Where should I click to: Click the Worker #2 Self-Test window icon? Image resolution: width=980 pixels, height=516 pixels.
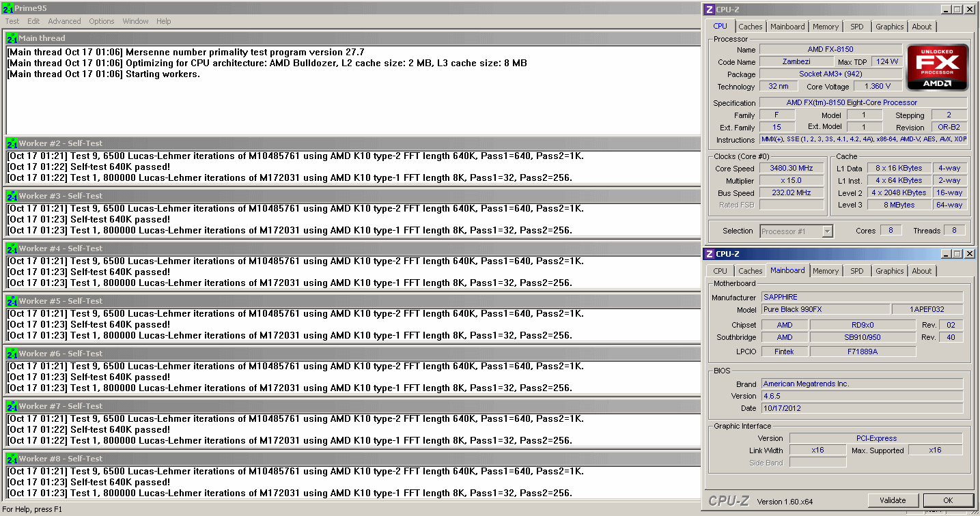point(12,143)
